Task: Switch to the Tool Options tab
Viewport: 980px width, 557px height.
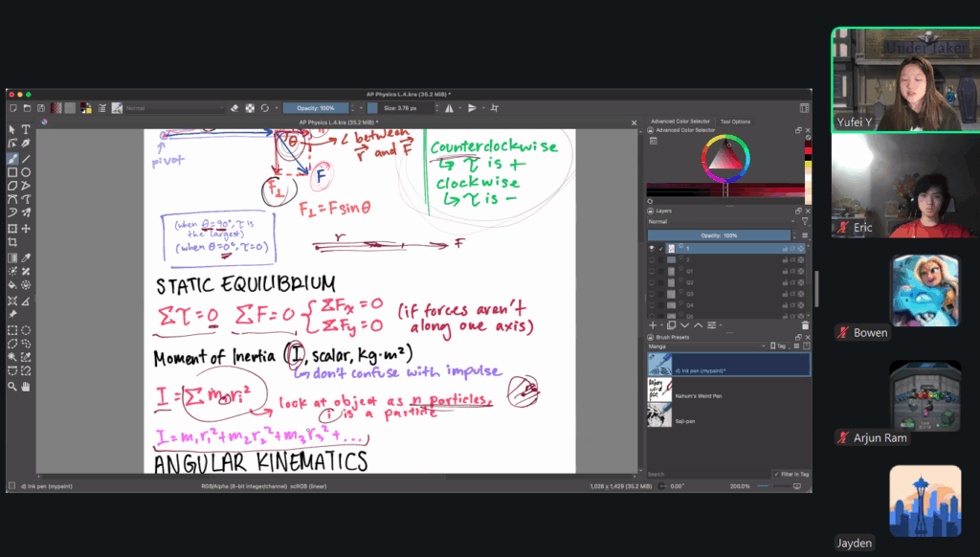Action: coord(735,122)
